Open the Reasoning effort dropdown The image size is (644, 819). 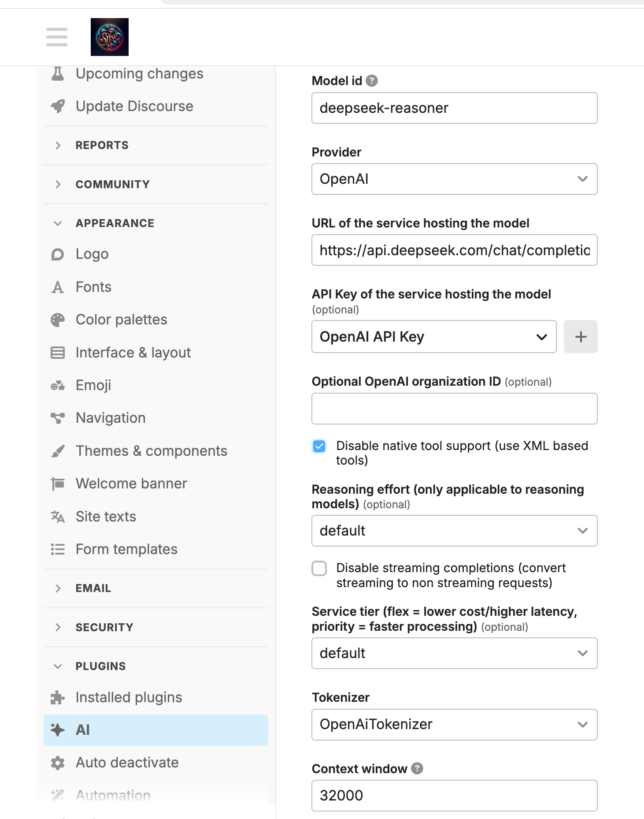454,531
